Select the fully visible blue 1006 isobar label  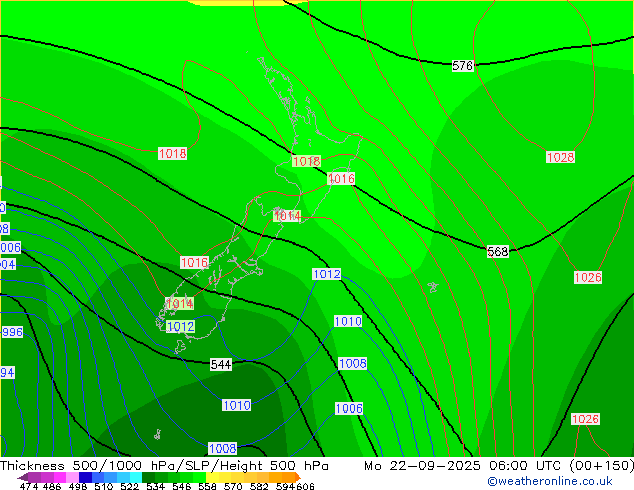click(x=349, y=408)
